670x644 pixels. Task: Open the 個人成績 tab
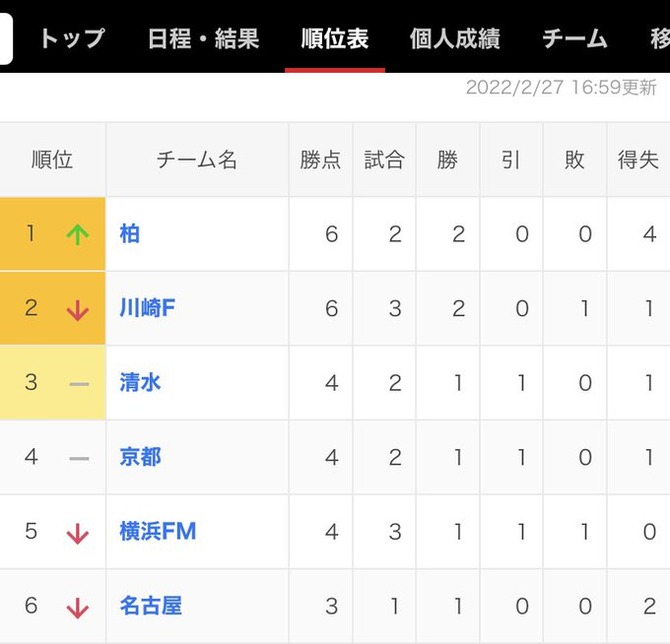[x=455, y=38]
